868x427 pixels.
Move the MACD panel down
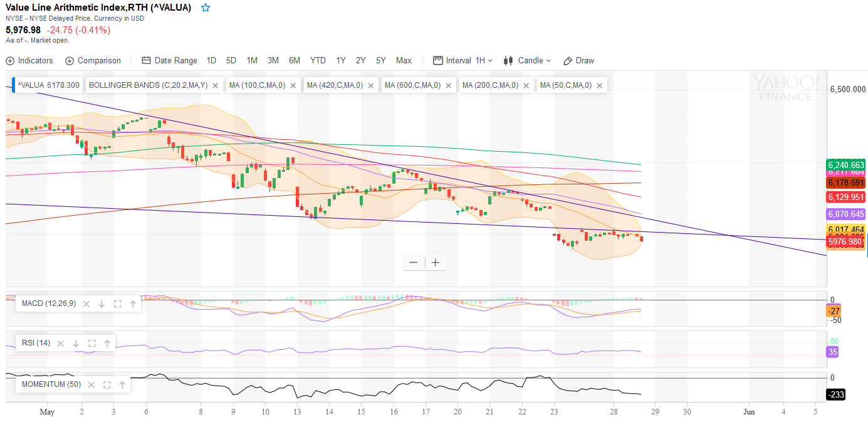coord(102,304)
